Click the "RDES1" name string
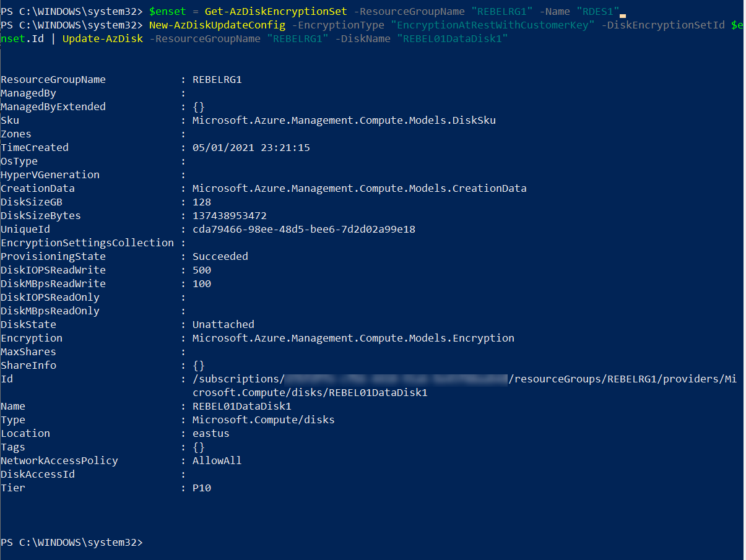Image resolution: width=746 pixels, height=560 pixels. pyautogui.click(x=598, y=12)
